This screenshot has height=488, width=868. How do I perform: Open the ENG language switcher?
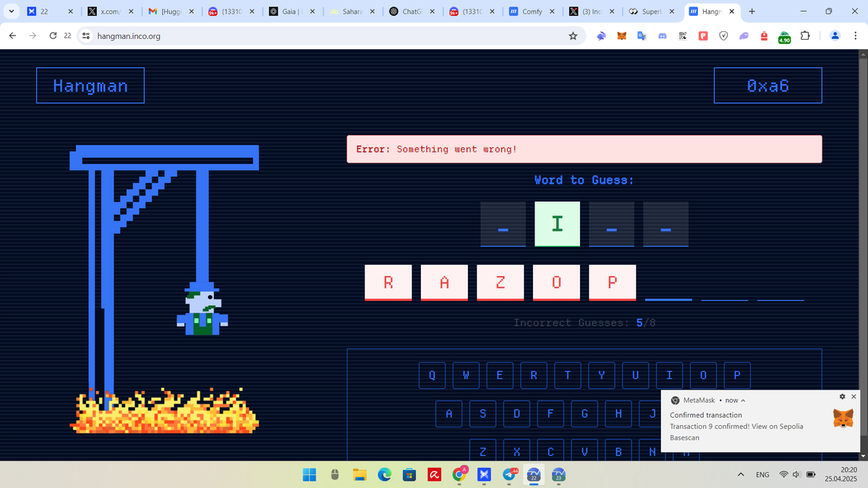(762, 475)
